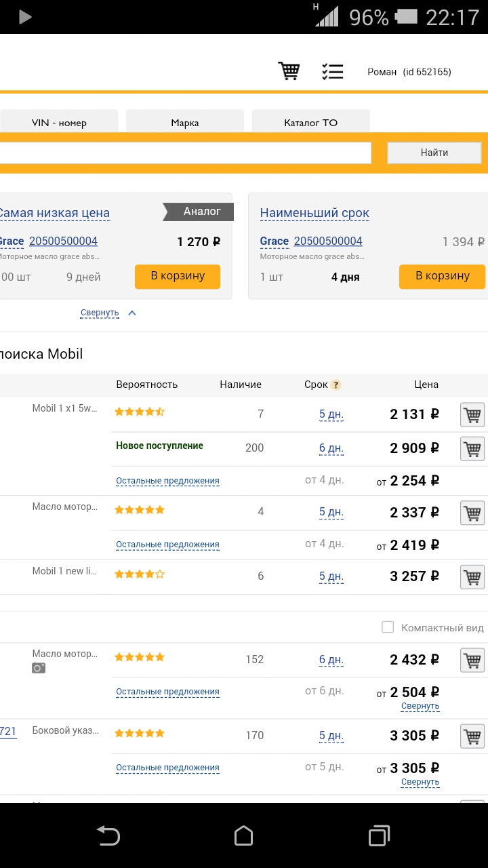Tap the Android home button
488x868 pixels.
[244, 835]
